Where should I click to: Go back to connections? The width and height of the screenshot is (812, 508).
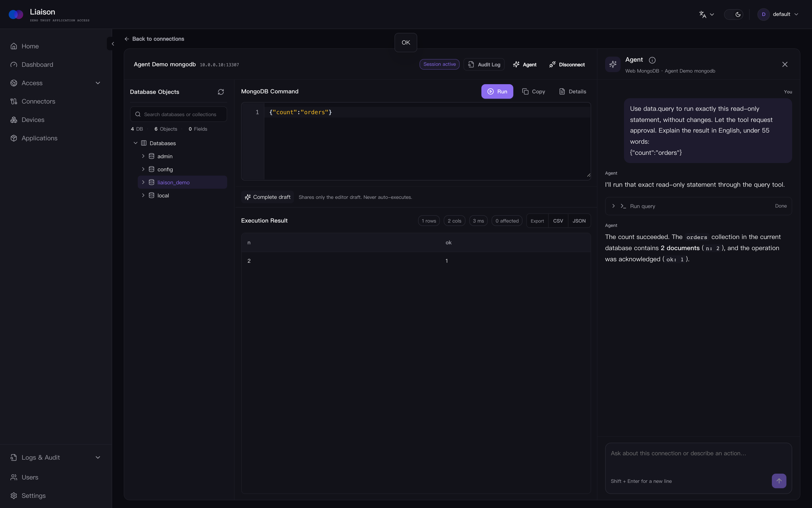pyautogui.click(x=154, y=39)
